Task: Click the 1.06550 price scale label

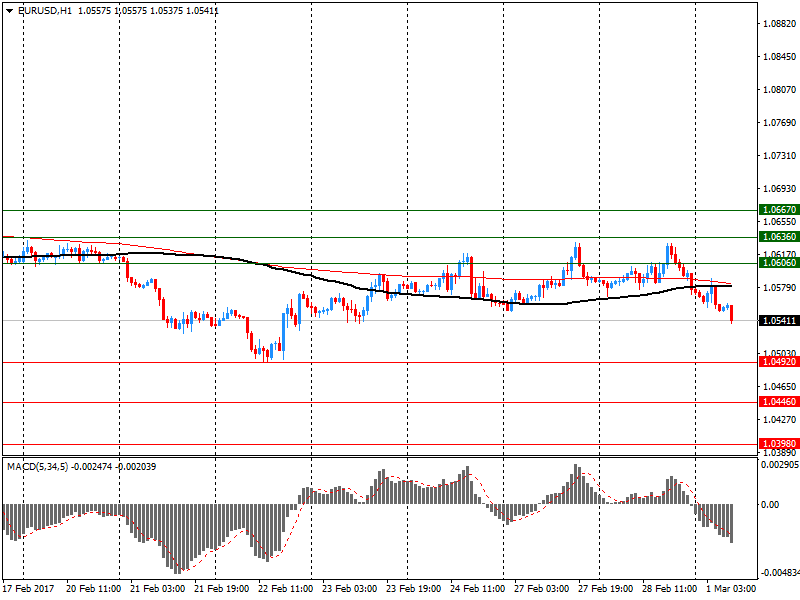Action: pos(779,222)
